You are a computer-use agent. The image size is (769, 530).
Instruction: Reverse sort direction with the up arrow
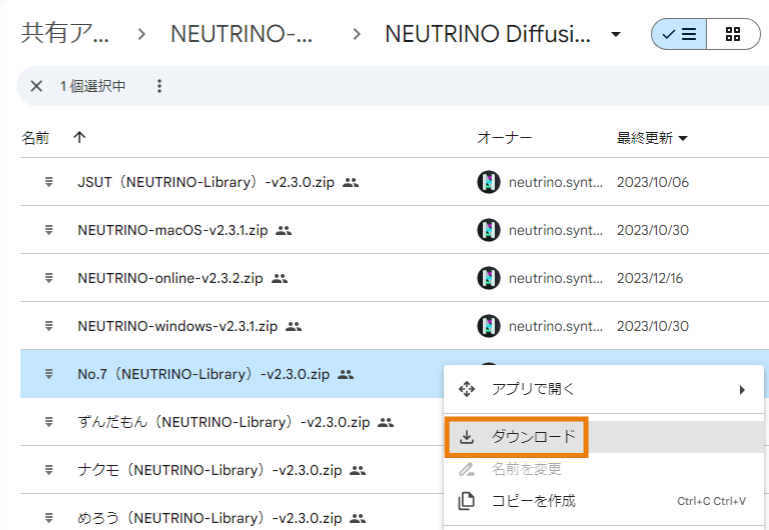pos(79,137)
